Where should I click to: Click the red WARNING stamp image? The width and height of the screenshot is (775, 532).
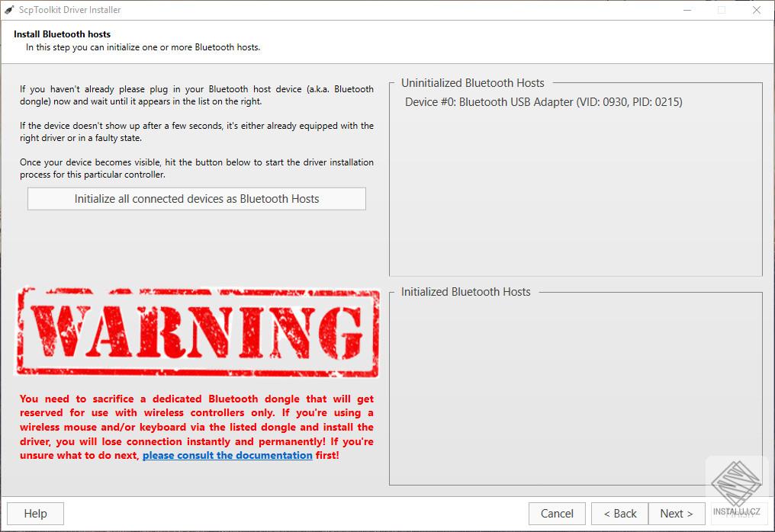pos(198,332)
